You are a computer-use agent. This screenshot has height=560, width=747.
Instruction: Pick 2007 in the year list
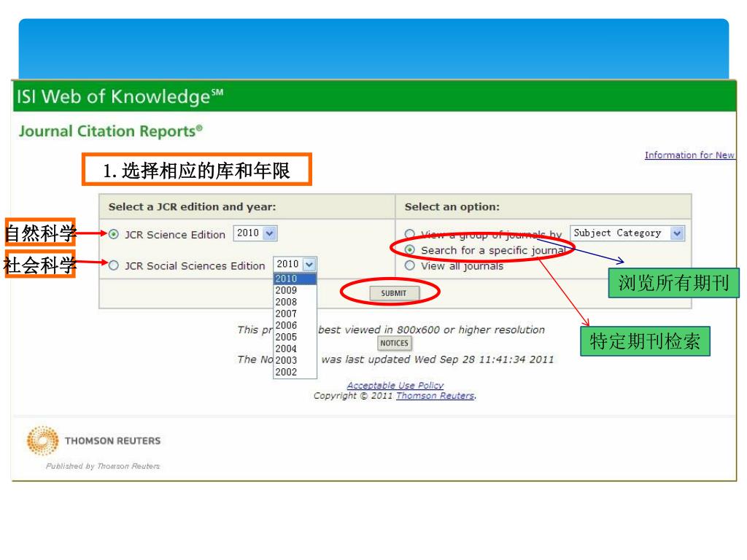pos(295,314)
